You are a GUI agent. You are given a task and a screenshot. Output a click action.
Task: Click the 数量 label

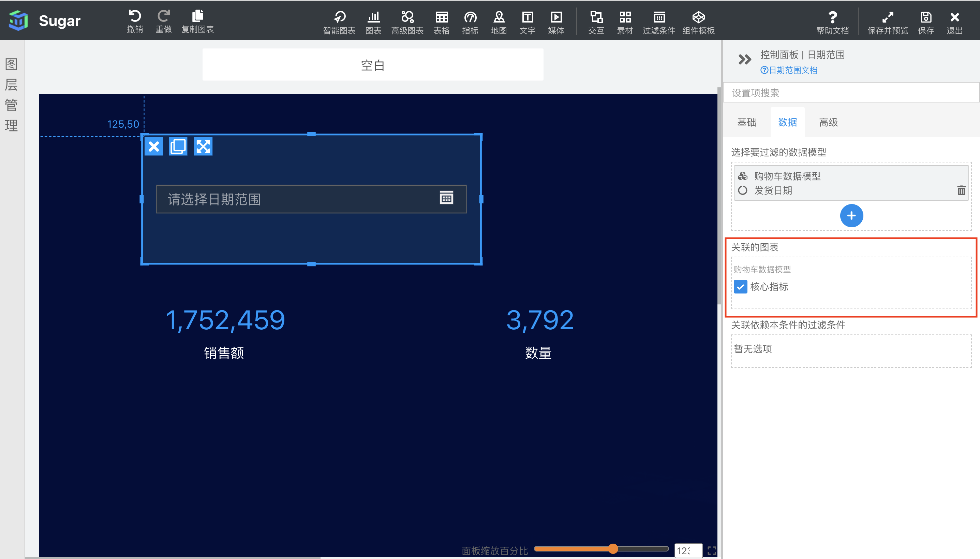click(x=538, y=353)
